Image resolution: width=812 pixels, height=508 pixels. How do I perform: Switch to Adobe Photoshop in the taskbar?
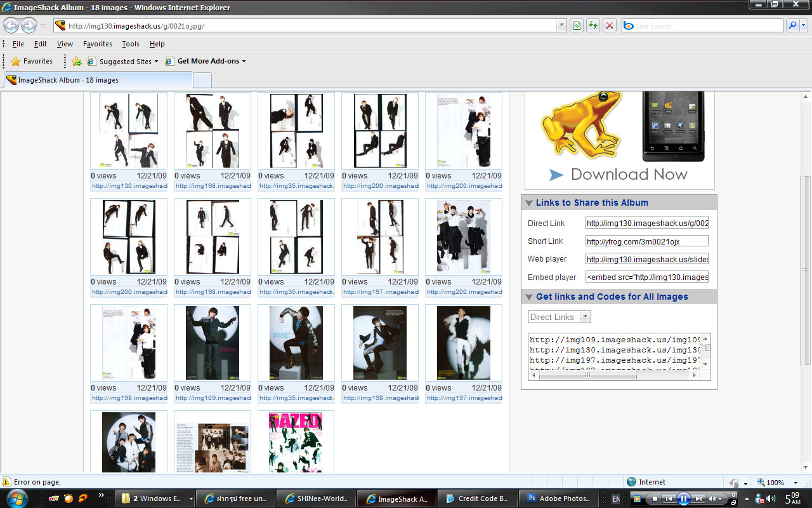(559, 498)
